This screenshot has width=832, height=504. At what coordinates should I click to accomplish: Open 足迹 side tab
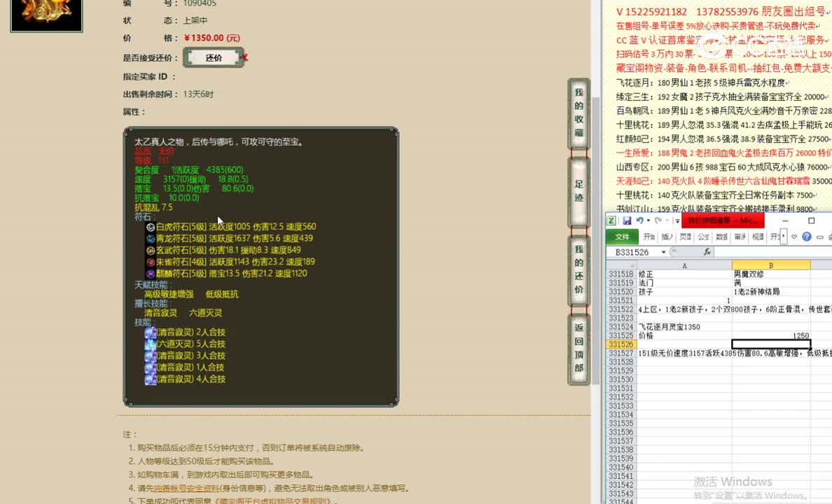point(578,191)
